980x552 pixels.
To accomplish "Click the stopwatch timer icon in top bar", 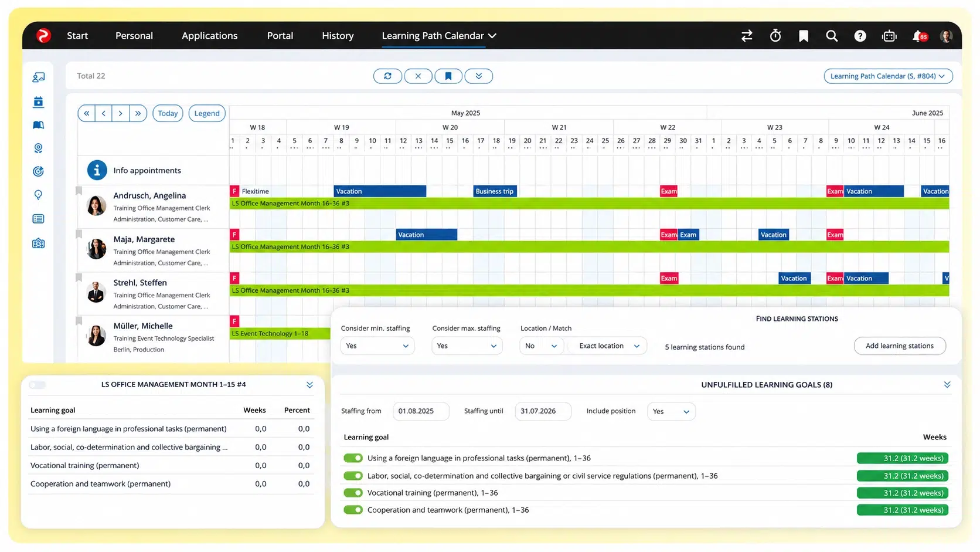I will click(775, 36).
